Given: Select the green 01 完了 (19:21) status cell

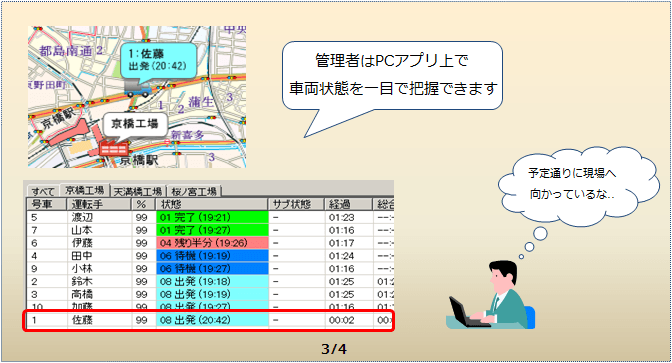Looking at the screenshot, I should point(212,217).
